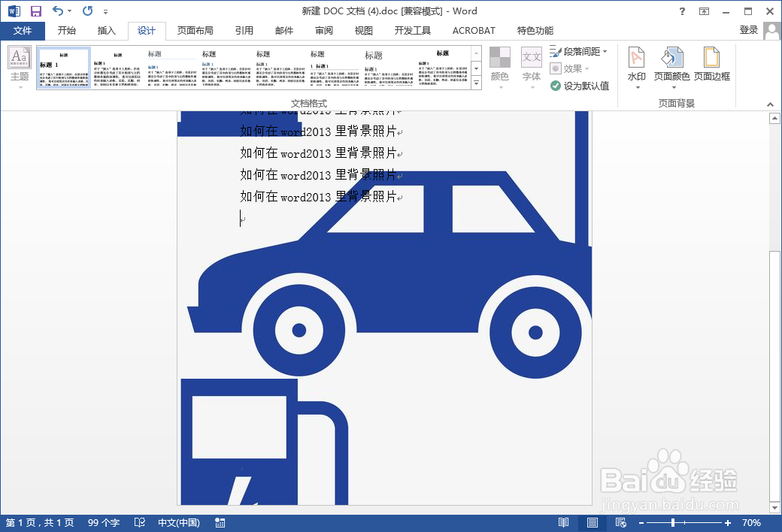This screenshot has width=782, height=532.
Task: Open the Watermark (水印) gallery
Action: (x=635, y=68)
